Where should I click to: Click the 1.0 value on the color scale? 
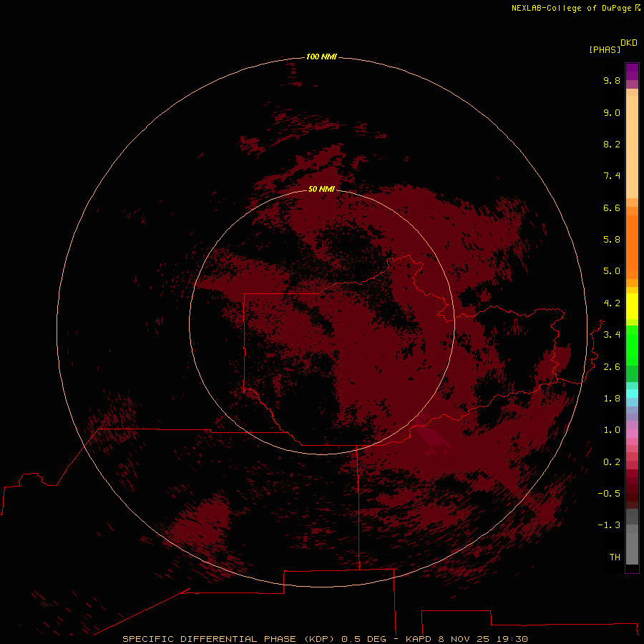pyautogui.click(x=612, y=430)
